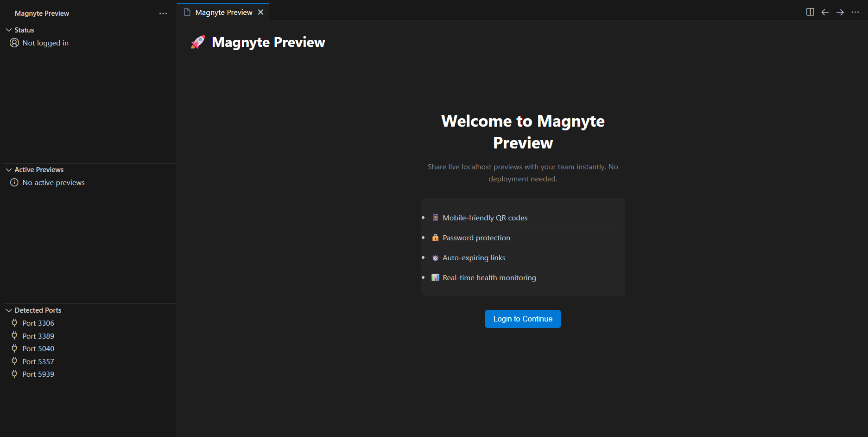
Task: Collapse the Detected Ports section
Action: tap(9, 310)
